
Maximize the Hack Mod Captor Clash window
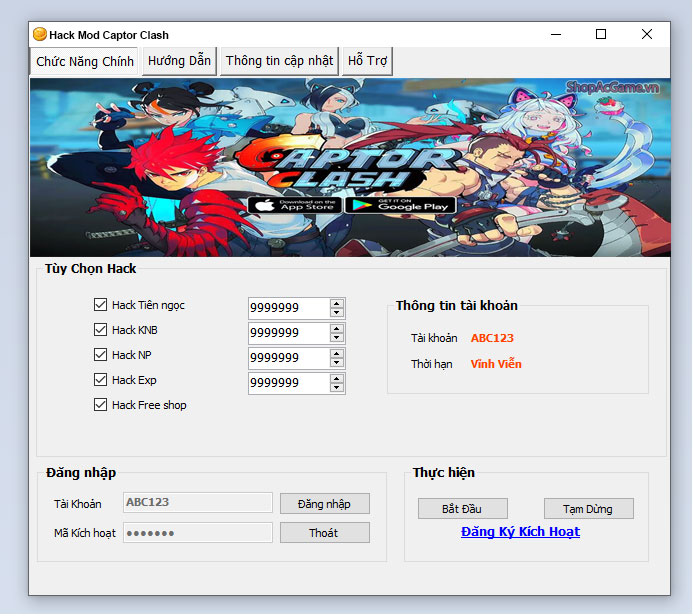tap(601, 34)
